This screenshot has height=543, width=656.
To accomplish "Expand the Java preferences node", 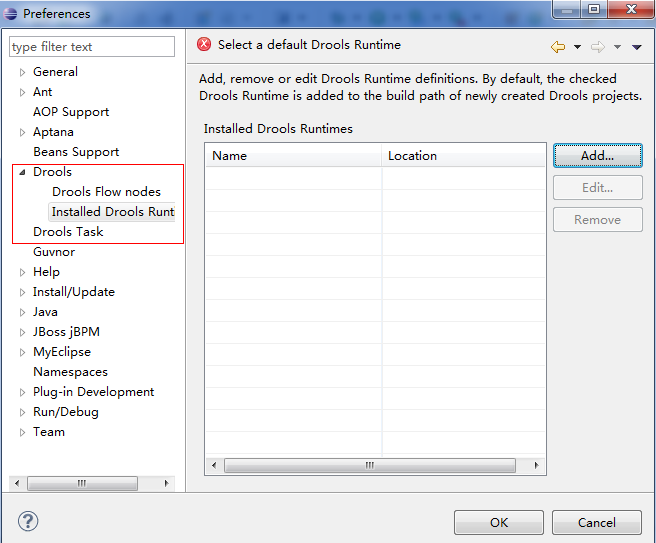I will pos(22,312).
